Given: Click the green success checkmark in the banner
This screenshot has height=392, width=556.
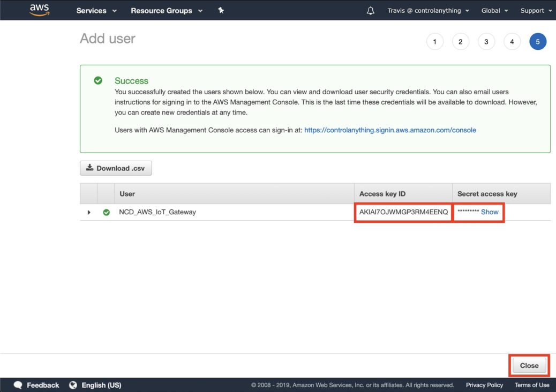Looking at the screenshot, I should (99, 81).
